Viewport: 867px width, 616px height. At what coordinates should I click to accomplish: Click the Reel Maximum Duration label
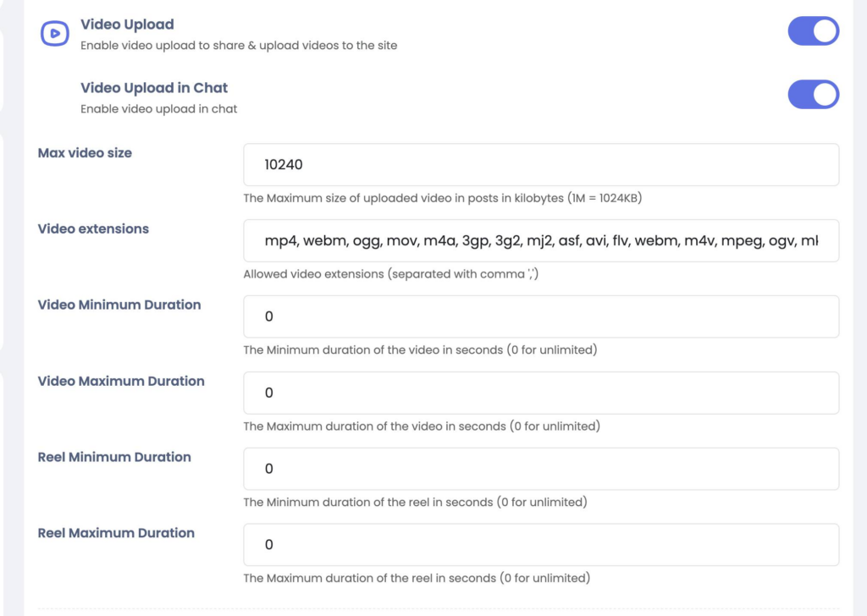(116, 534)
